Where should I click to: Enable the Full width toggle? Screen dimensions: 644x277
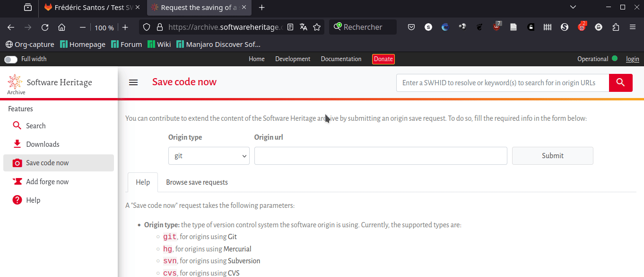(x=10, y=59)
